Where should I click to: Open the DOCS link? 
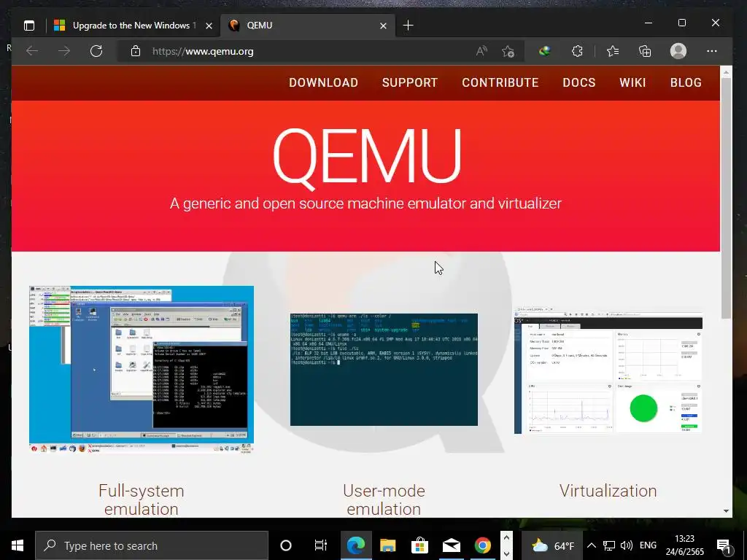pos(578,82)
